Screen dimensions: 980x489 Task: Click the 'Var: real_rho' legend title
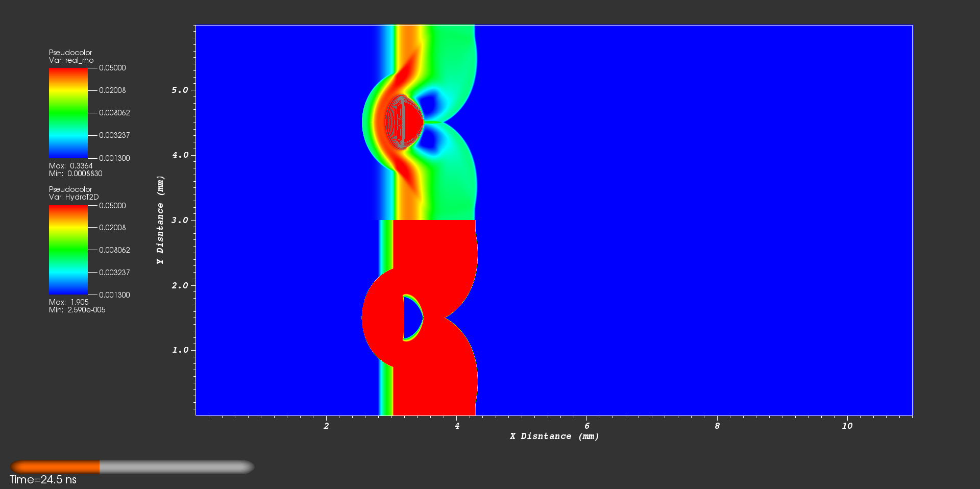coord(71,60)
